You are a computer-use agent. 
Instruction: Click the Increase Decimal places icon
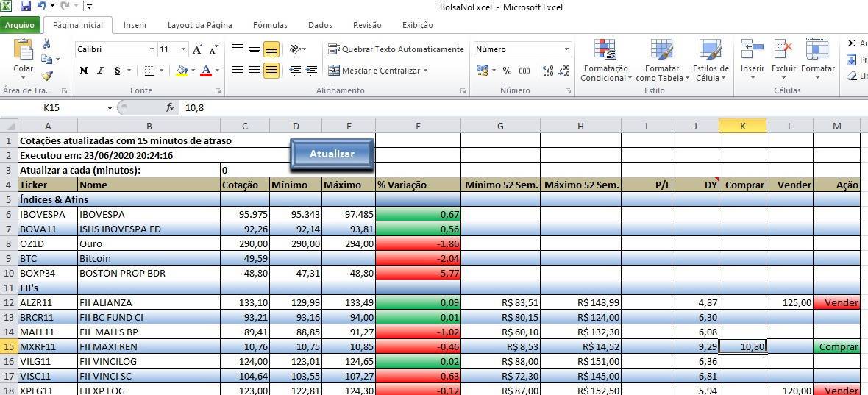coord(547,71)
